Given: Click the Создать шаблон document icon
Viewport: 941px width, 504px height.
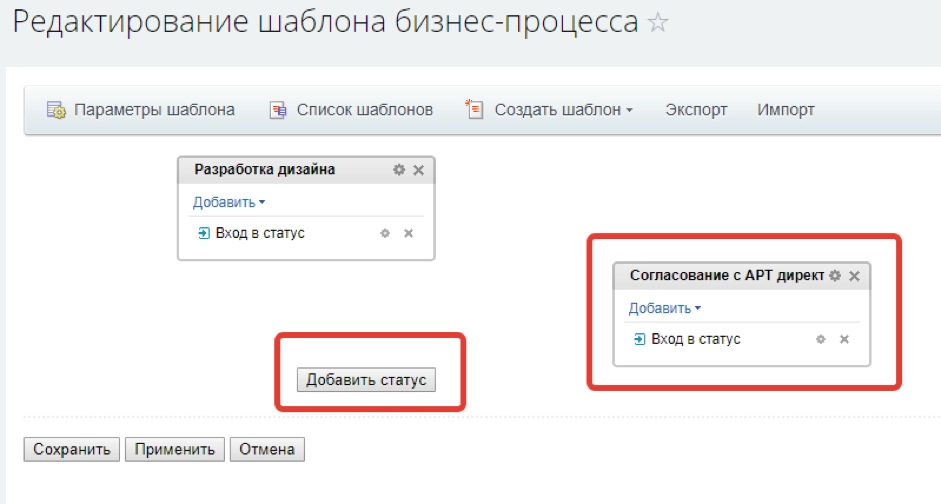Looking at the screenshot, I should point(474,109).
